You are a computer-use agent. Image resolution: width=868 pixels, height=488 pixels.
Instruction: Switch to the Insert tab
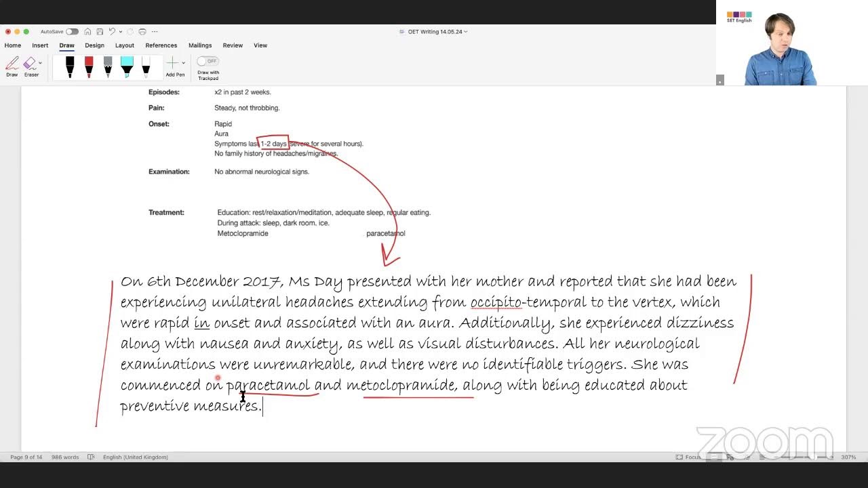pyautogui.click(x=40, y=45)
